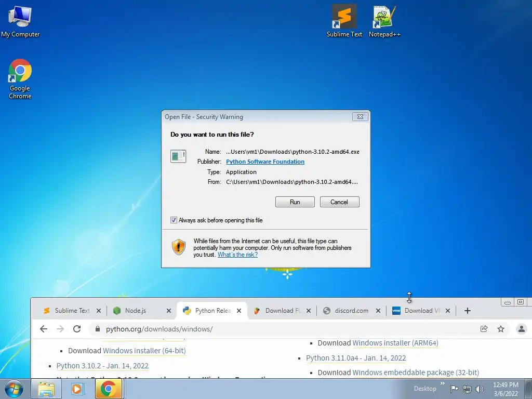Open the What's the risk? link

237,255
